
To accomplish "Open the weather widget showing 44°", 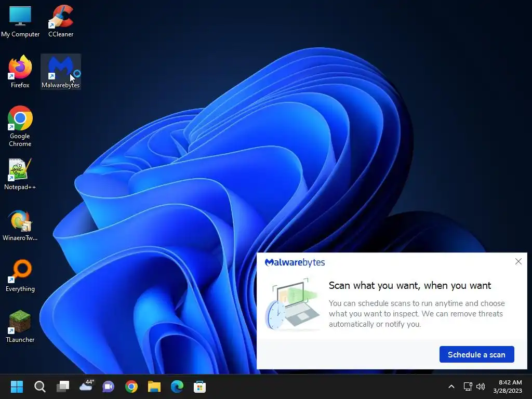I will [x=86, y=386].
